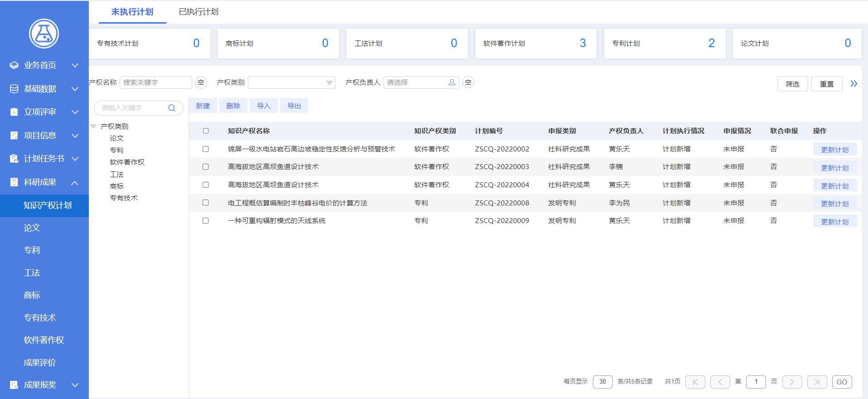Select 专利 in 产权类别 tree
The width and height of the screenshot is (868, 399).
tap(116, 151)
